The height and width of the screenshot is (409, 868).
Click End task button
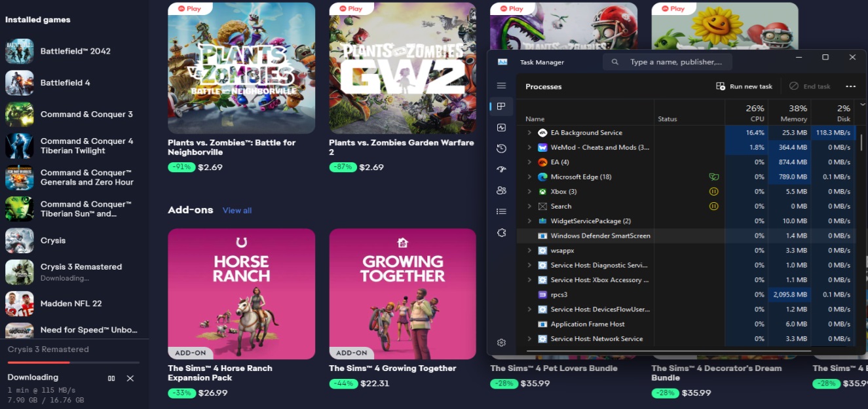pyautogui.click(x=810, y=86)
